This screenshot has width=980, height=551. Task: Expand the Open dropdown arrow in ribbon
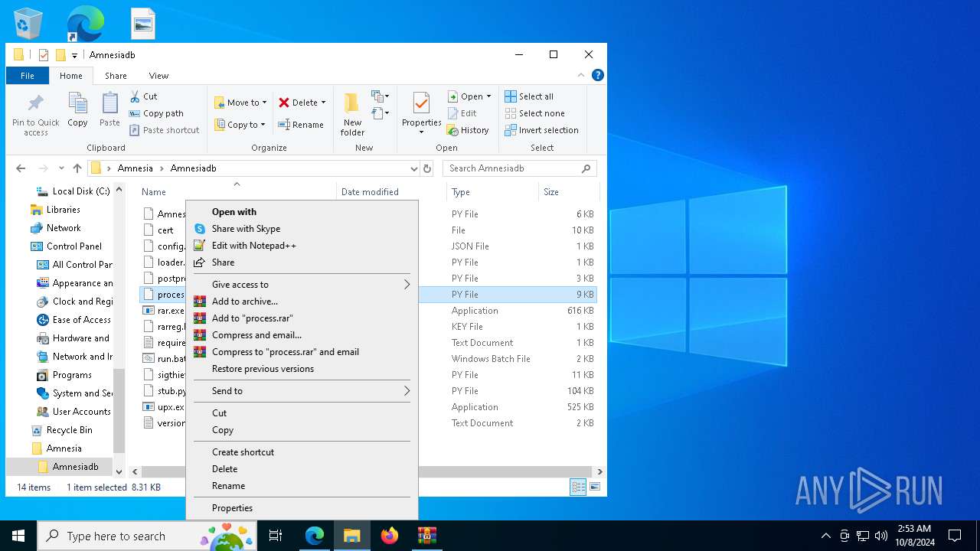coord(488,96)
